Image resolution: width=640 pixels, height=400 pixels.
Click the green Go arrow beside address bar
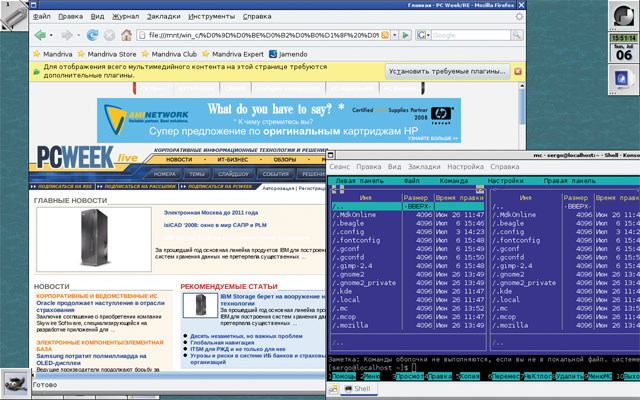405,35
